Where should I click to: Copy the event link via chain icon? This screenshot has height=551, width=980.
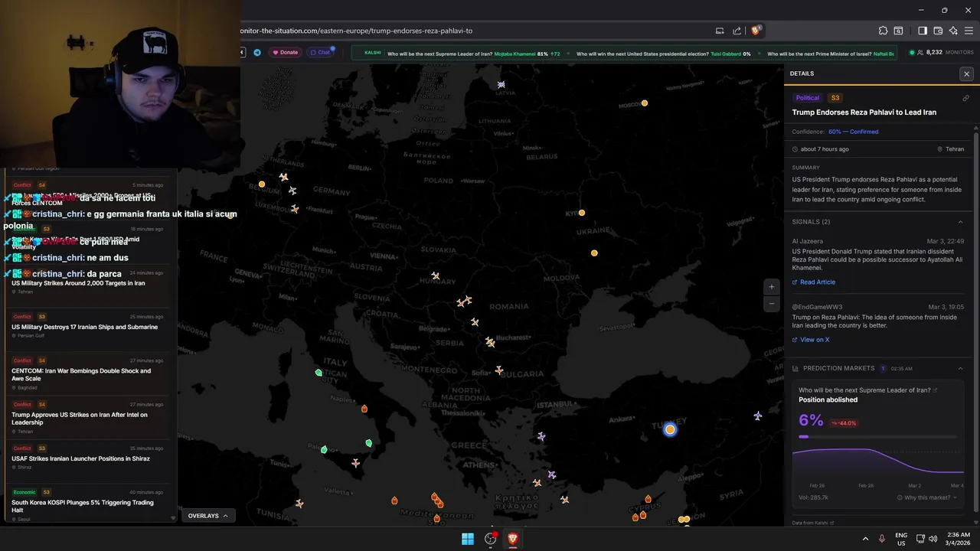(965, 98)
